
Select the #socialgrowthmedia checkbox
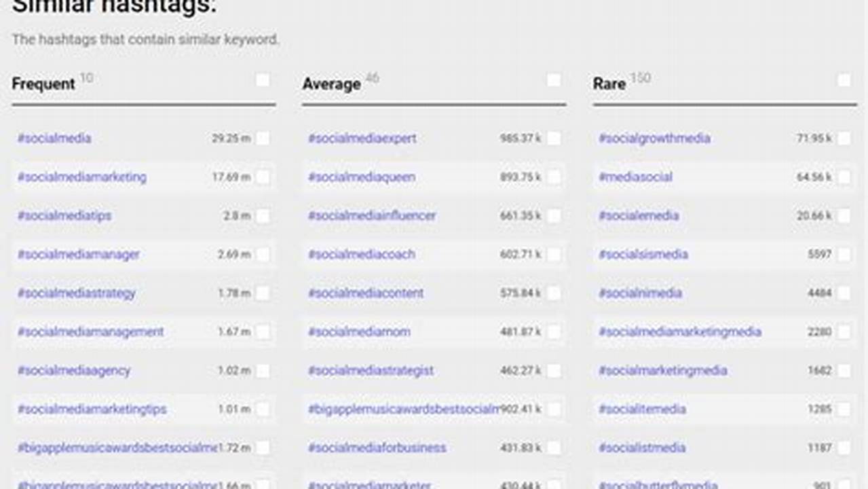(844, 138)
